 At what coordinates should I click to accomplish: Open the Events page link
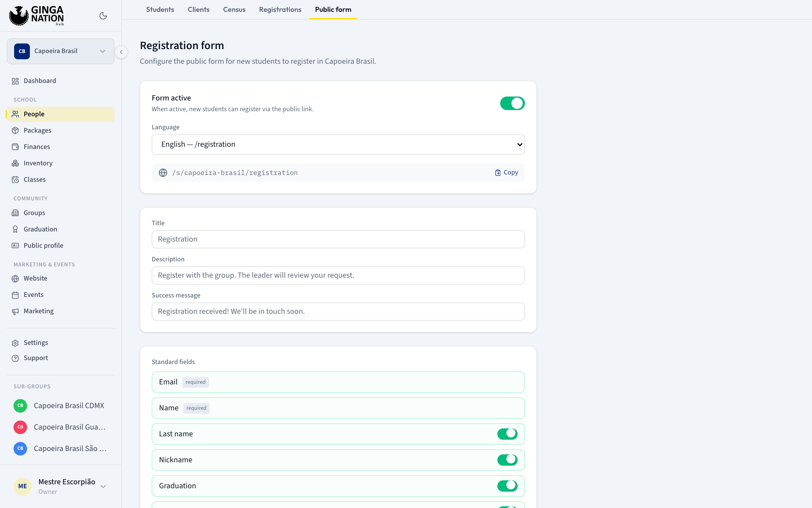60,295
